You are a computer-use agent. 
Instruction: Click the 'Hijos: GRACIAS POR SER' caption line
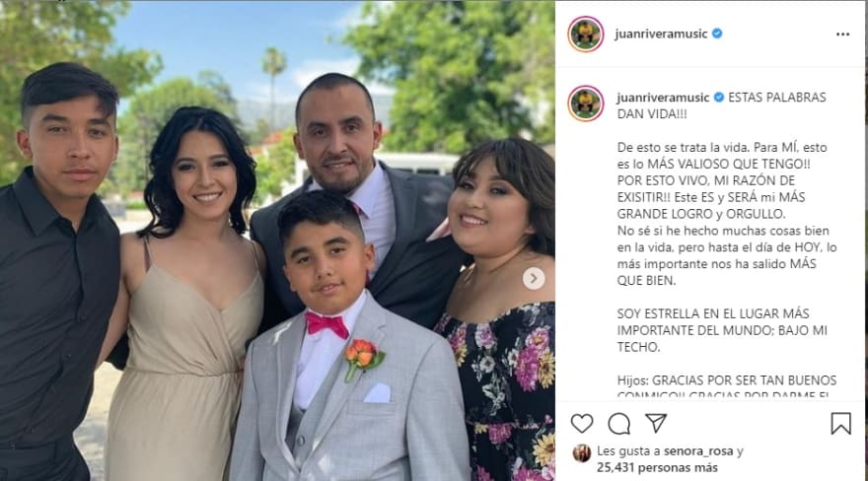(x=727, y=380)
